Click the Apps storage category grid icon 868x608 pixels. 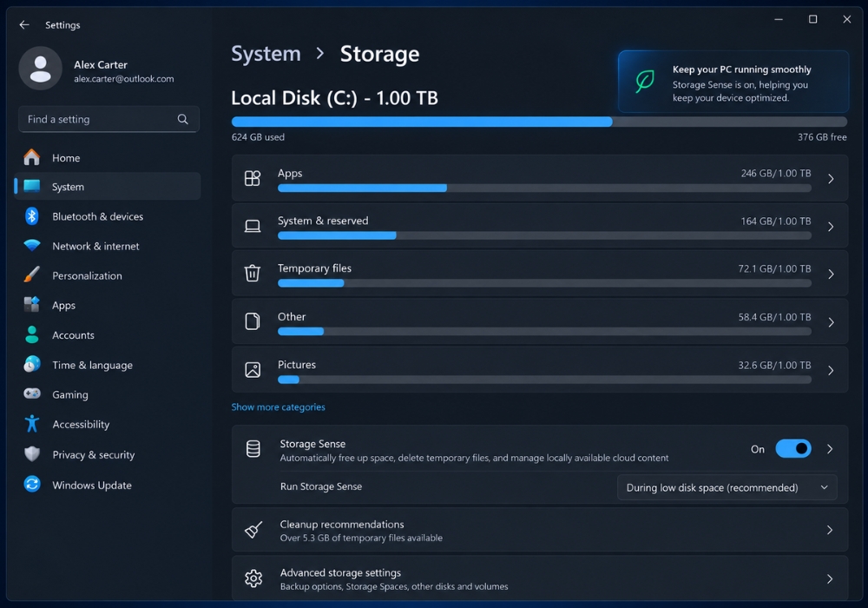point(253,178)
